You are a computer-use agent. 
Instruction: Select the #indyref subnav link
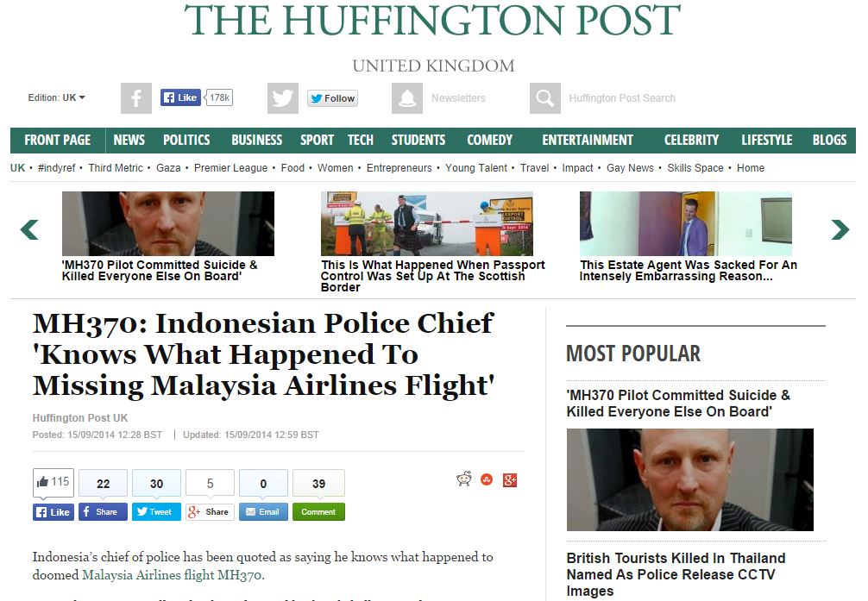(x=56, y=167)
